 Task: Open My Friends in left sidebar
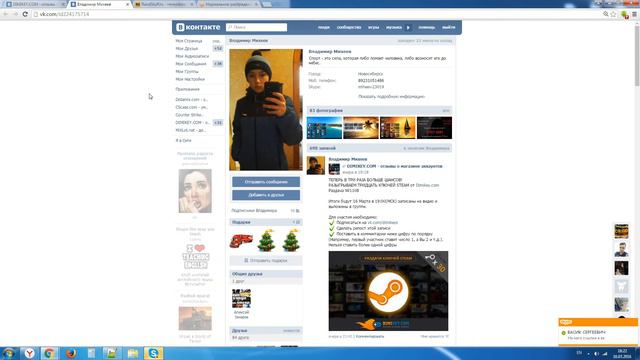pyautogui.click(x=187, y=49)
